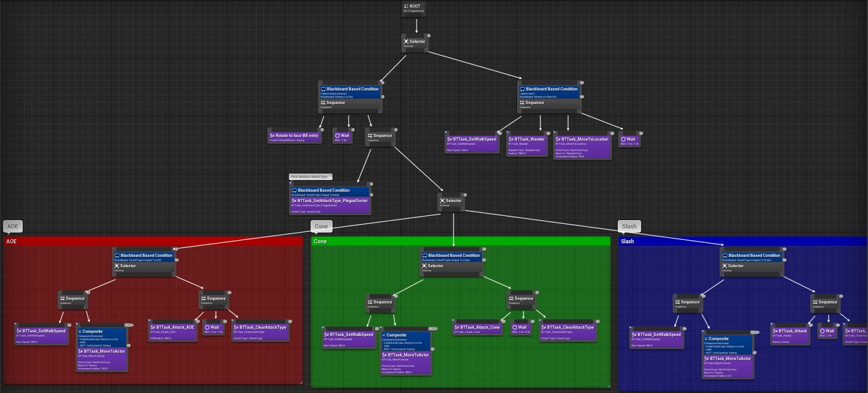
Task: Select the Selector node inside the Cone box
Action: pos(452,269)
